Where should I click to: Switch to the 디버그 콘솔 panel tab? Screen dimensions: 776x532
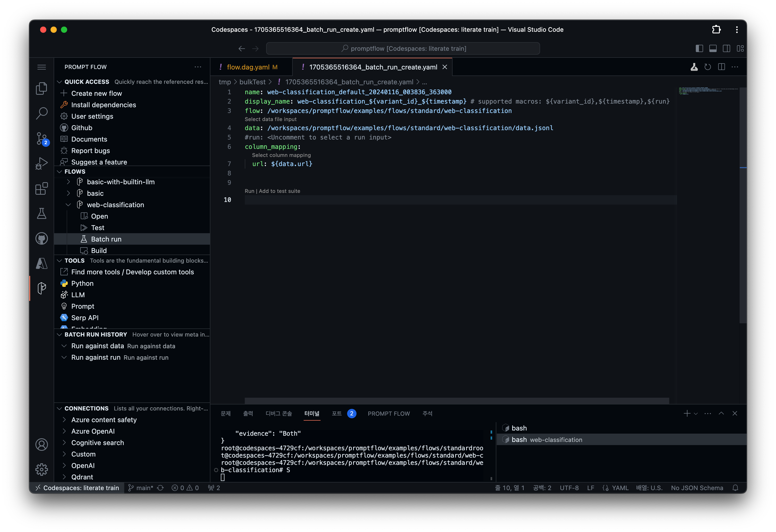click(278, 414)
